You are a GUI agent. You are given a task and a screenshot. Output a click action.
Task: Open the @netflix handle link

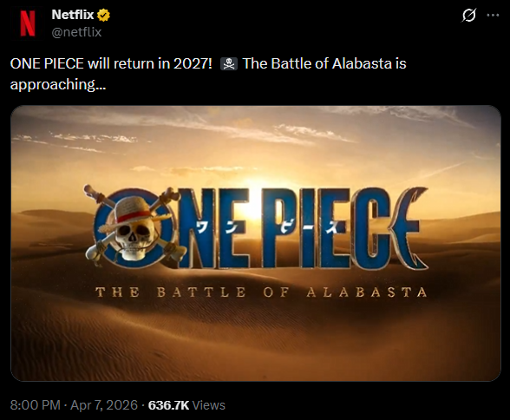[76, 32]
